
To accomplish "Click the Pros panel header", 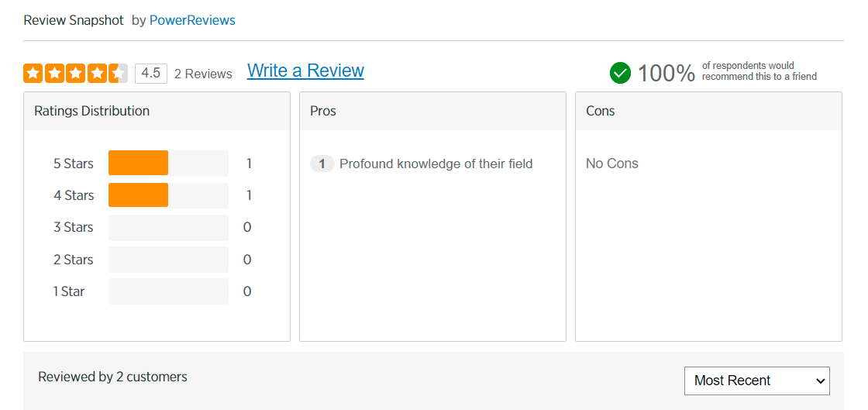I will pyautogui.click(x=323, y=111).
